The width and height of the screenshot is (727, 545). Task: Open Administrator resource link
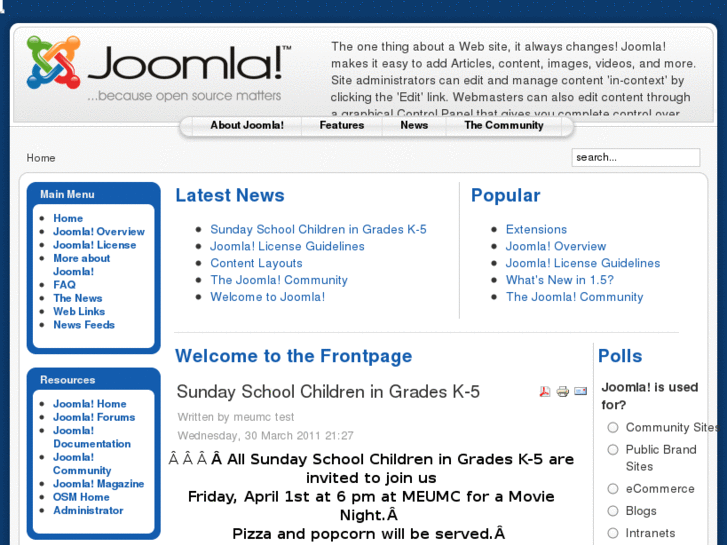[x=88, y=511]
